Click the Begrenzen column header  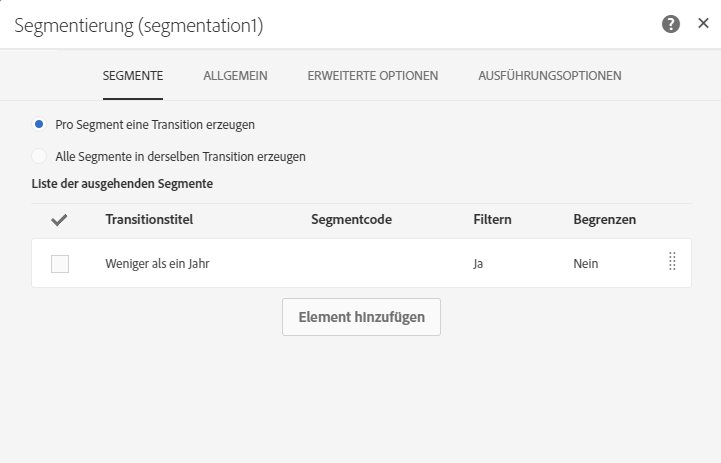pos(604,219)
